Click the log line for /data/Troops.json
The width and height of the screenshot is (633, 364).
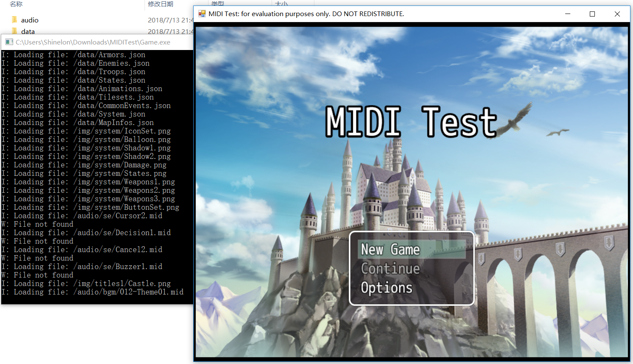point(73,72)
